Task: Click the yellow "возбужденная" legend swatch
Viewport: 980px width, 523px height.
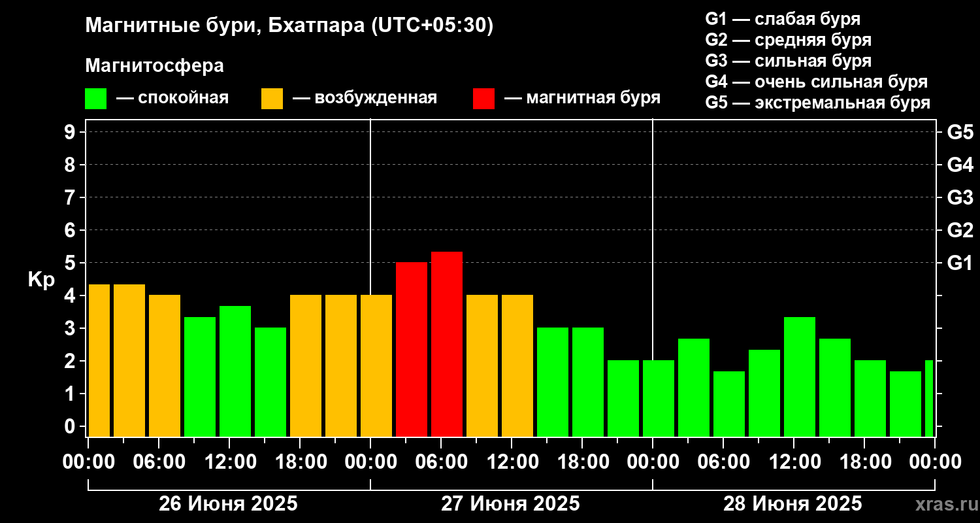Action: pyautogui.click(x=272, y=99)
